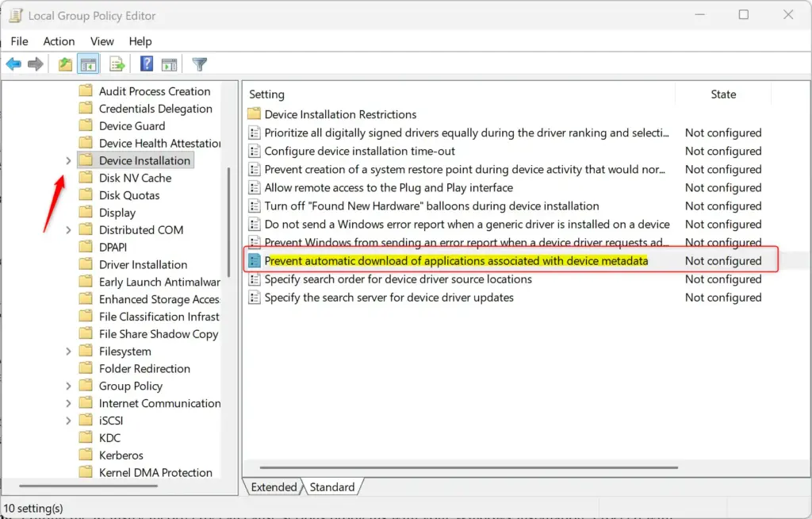The image size is (812, 519).
Task: Toggle Show/Hide Action Pane icon
Action: coord(170,64)
